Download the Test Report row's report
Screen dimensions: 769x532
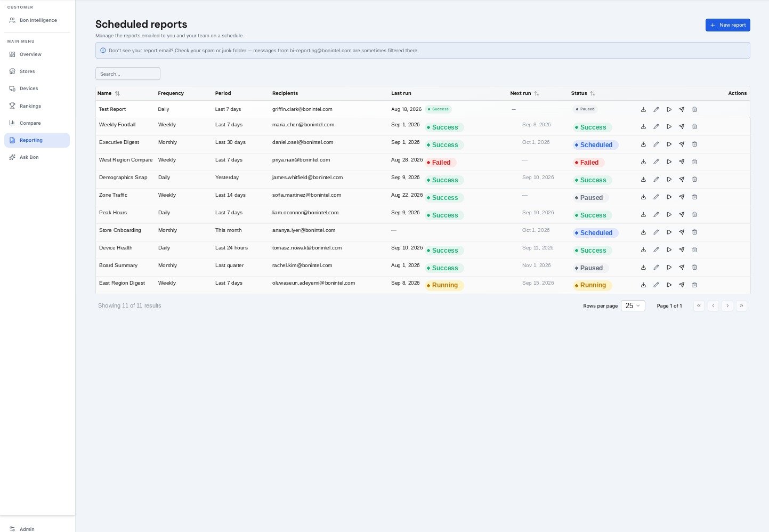[x=643, y=109]
